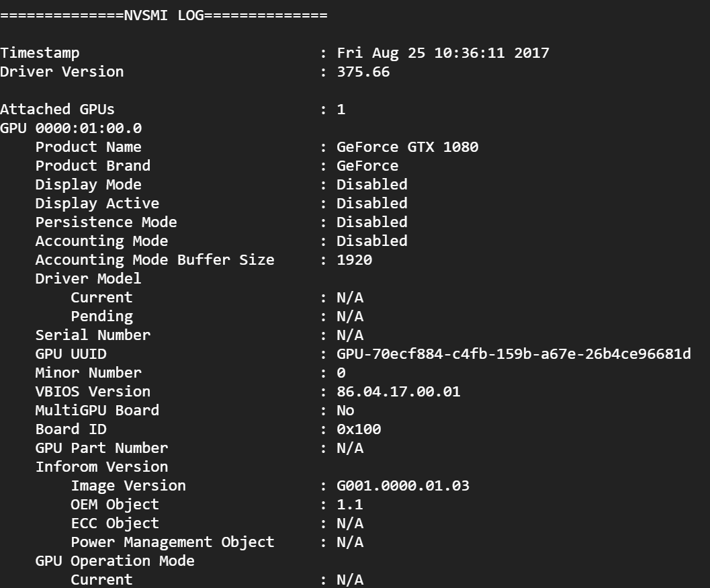The height and width of the screenshot is (588, 710).
Task: Click the Inforom Version heading
Action: [x=101, y=466]
